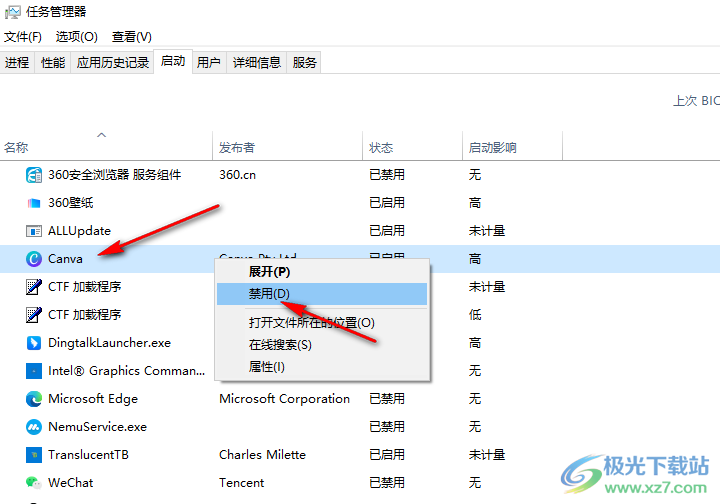
Task: Click the DingtalkLauncher.exe icon
Action: [34, 343]
